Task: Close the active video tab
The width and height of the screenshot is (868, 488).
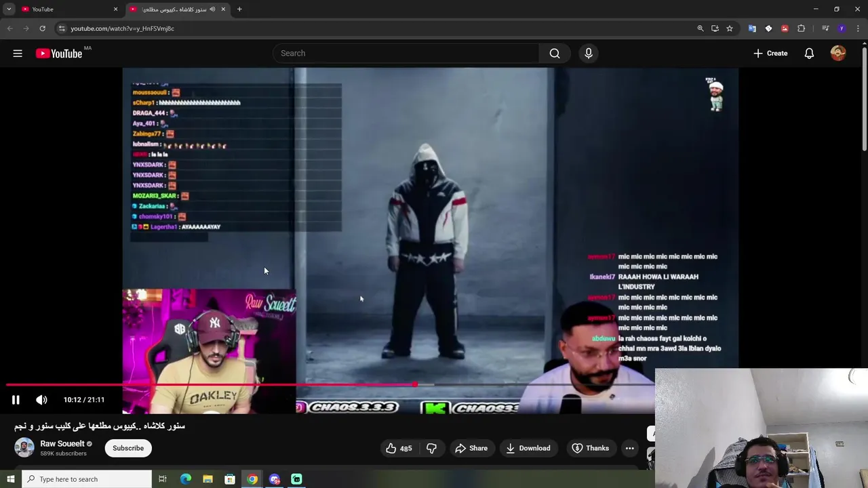Action: pyautogui.click(x=223, y=9)
